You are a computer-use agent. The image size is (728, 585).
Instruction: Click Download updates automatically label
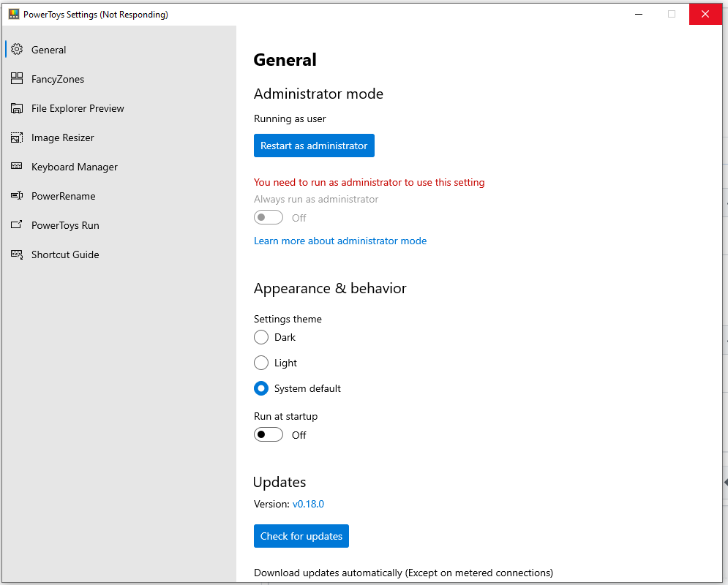pyautogui.click(x=403, y=573)
